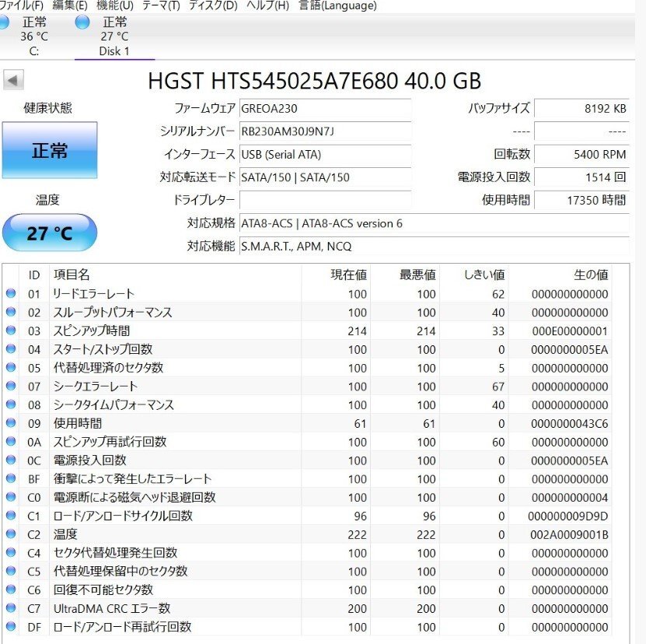Click the transfer mode field SATA/150 | SATA/150

(325, 177)
